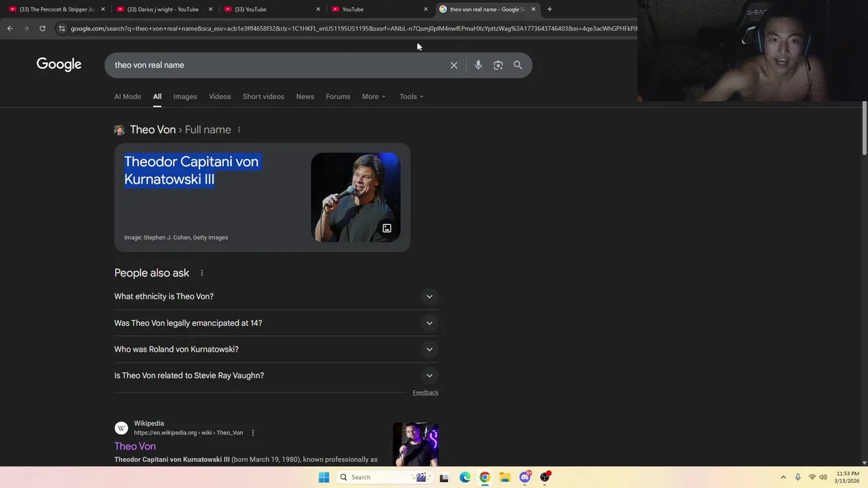
Task: Click 'Theodor Capitani von Kurnatowski III' heading
Action: pos(191,170)
